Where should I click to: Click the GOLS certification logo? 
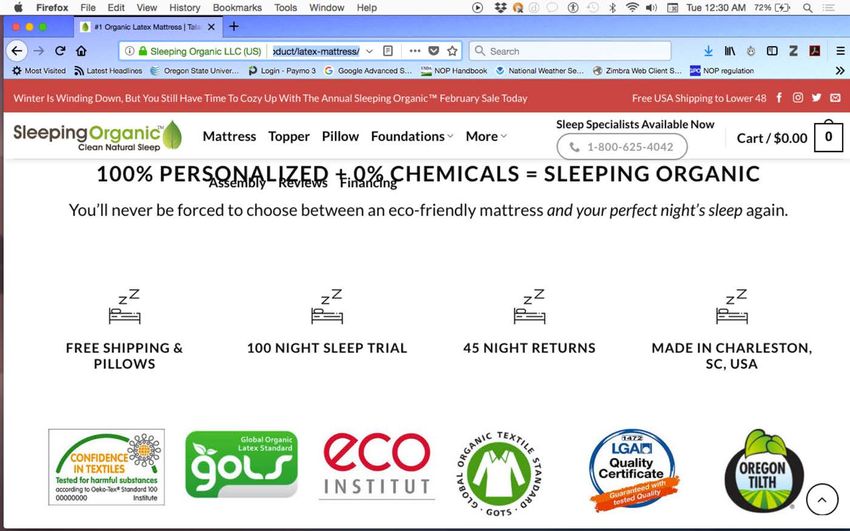coord(241,464)
